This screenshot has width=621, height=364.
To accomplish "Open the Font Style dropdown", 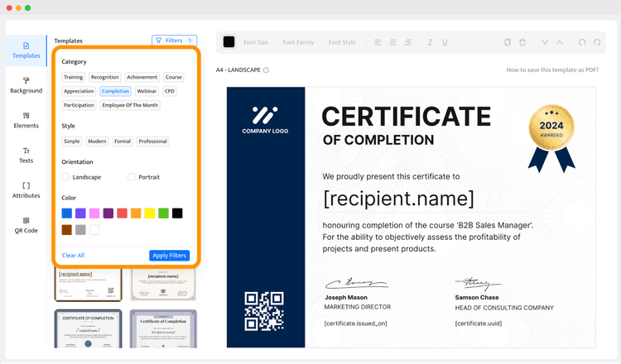I will tap(342, 42).
